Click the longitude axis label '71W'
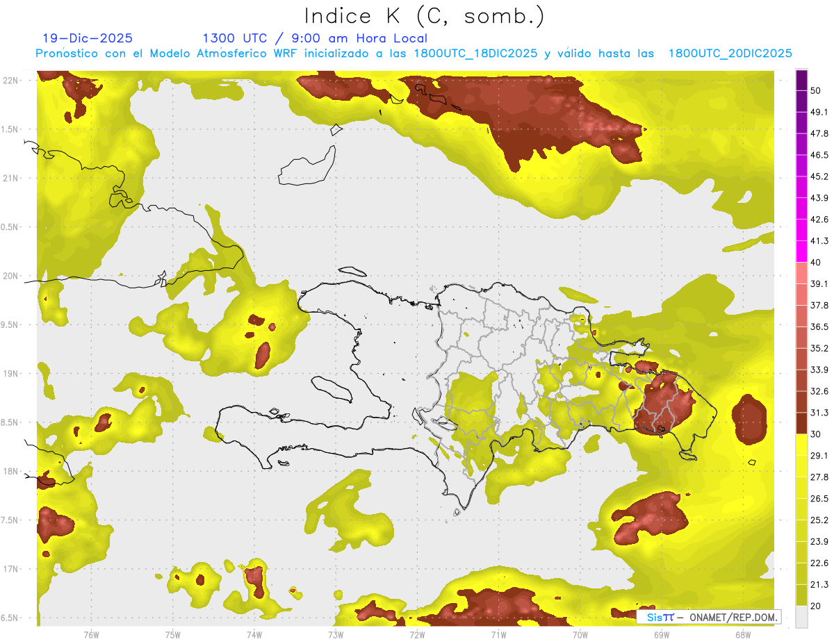 498,634
